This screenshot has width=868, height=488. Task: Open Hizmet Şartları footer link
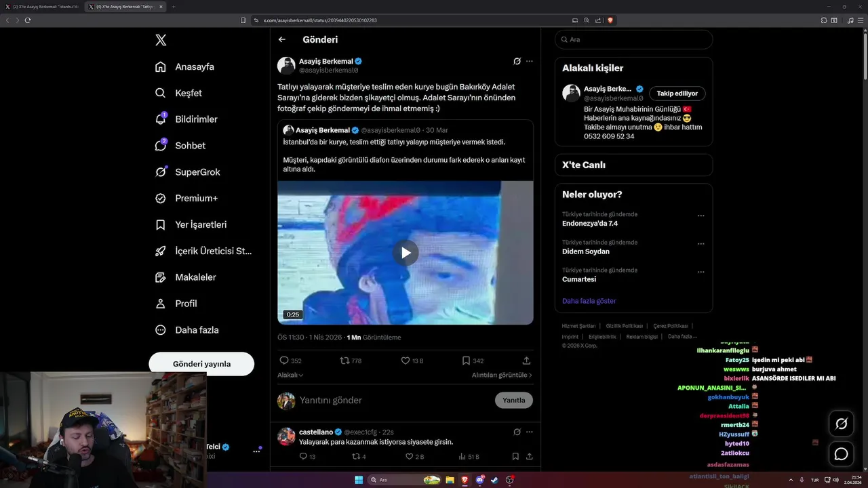click(x=578, y=326)
